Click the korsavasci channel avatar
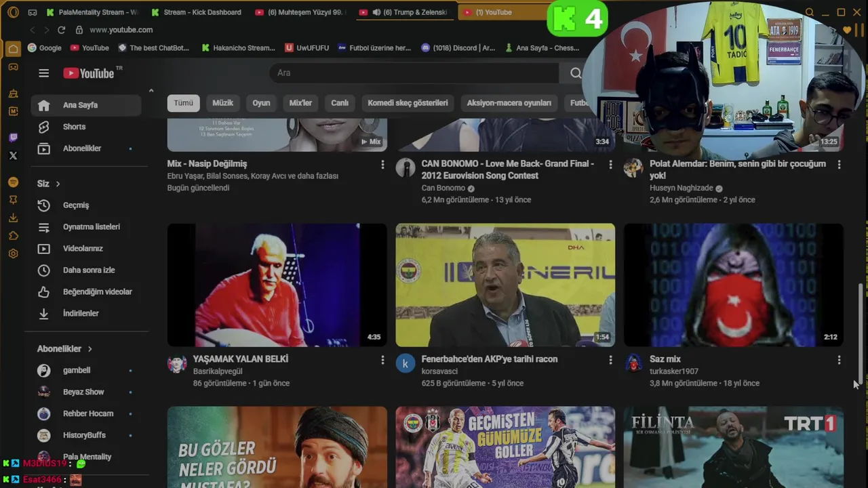This screenshot has width=868, height=488. click(x=405, y=363)
